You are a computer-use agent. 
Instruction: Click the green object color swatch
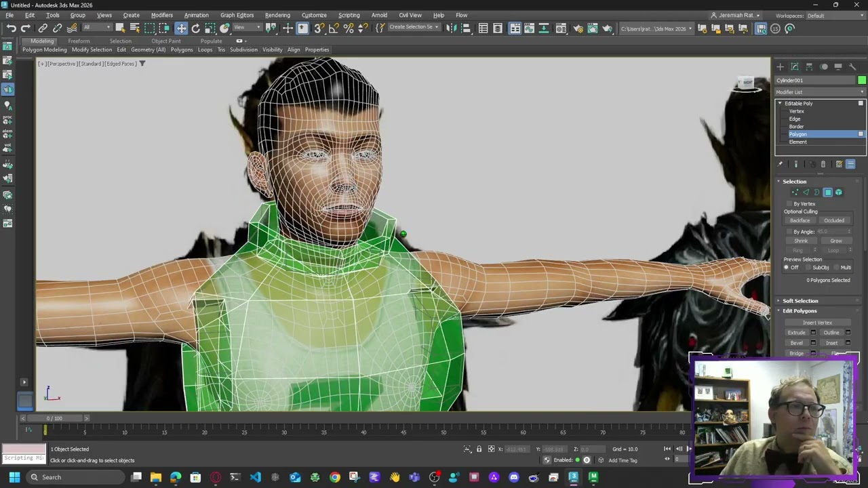[862, 81]
